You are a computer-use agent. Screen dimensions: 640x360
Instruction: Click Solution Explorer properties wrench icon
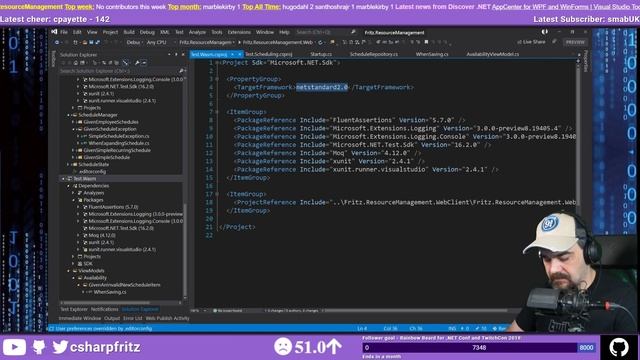[137, 63]
